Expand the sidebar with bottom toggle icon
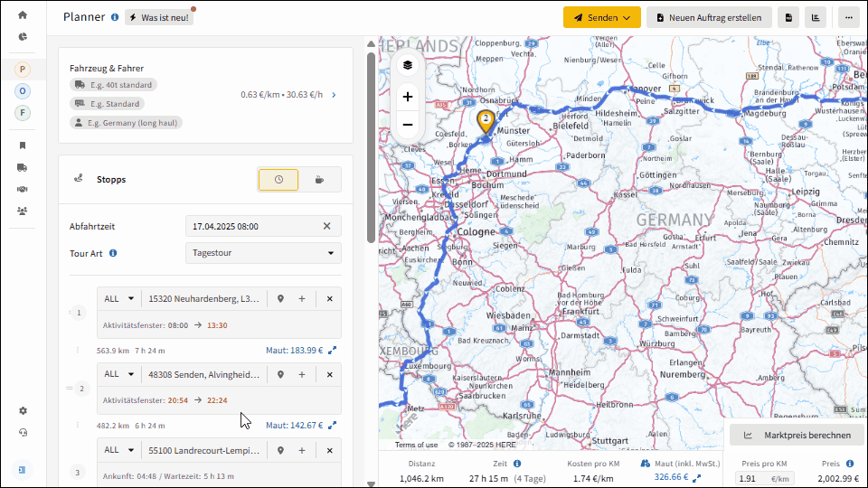This screenshot has height=488, width=868. [22, 470]
